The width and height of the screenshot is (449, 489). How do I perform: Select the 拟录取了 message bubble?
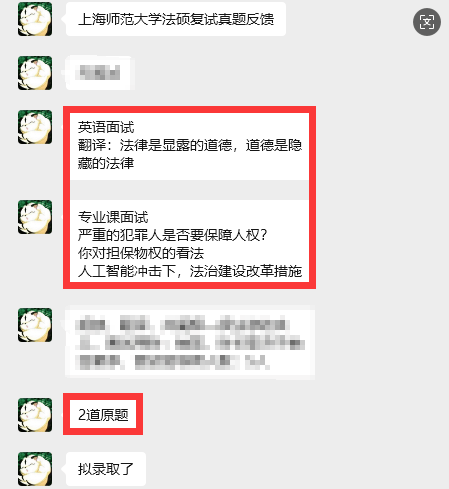pos(106,469)
